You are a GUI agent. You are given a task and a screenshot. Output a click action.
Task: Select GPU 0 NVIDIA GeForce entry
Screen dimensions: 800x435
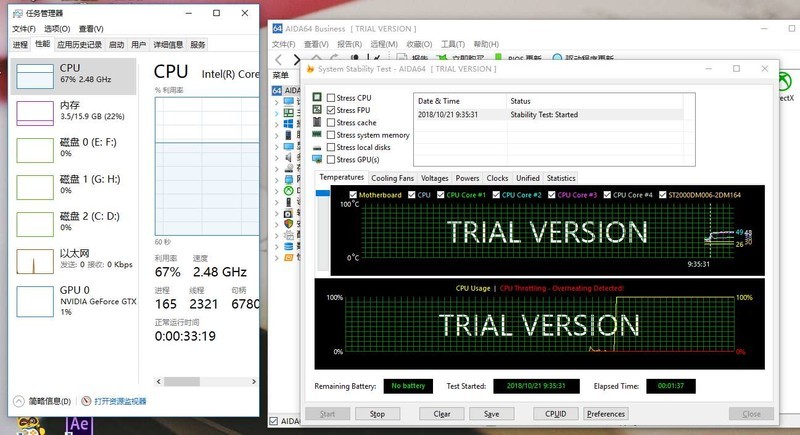(x=73, y=301)
